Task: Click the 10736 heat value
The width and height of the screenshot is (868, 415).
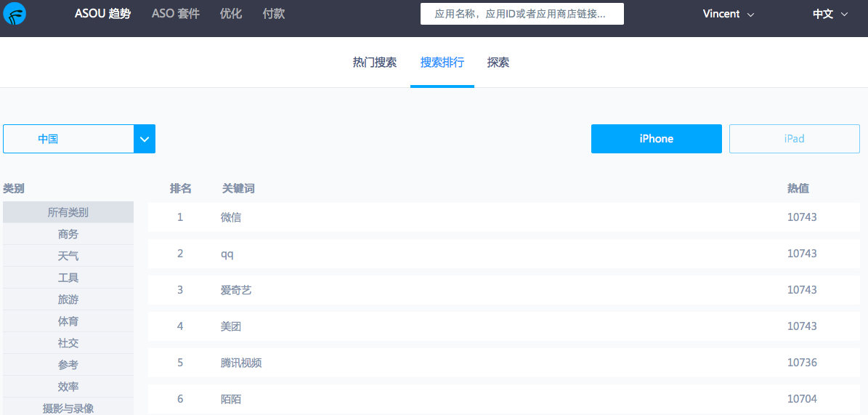Action: coord(802,363)
